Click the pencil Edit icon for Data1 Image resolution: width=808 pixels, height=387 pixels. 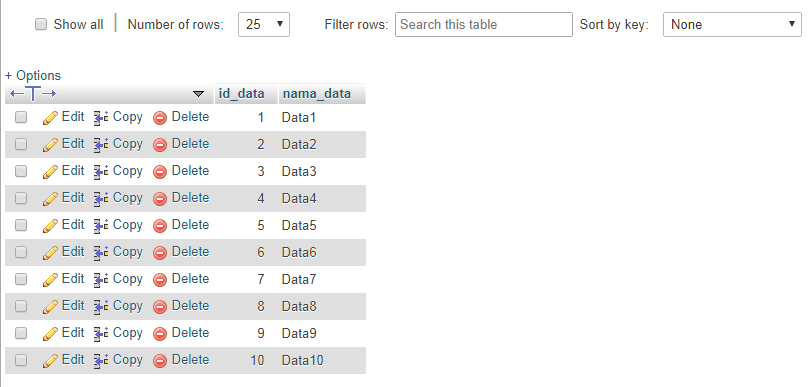coord(50,118)
